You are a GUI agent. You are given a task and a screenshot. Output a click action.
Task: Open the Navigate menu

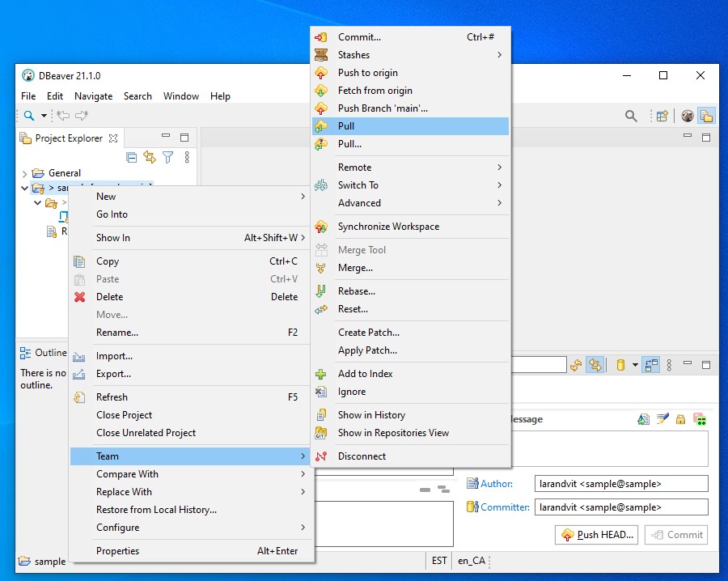point(93,96)
